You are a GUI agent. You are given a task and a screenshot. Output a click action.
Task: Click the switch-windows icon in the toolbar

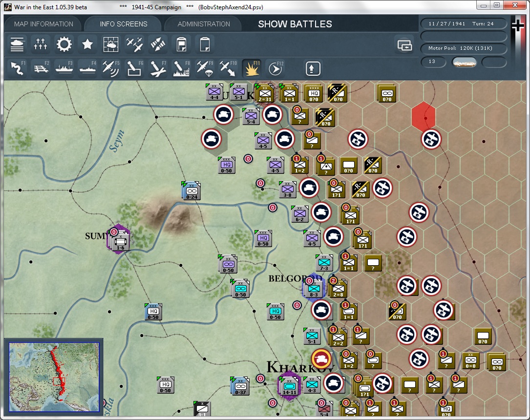[404, 45]
